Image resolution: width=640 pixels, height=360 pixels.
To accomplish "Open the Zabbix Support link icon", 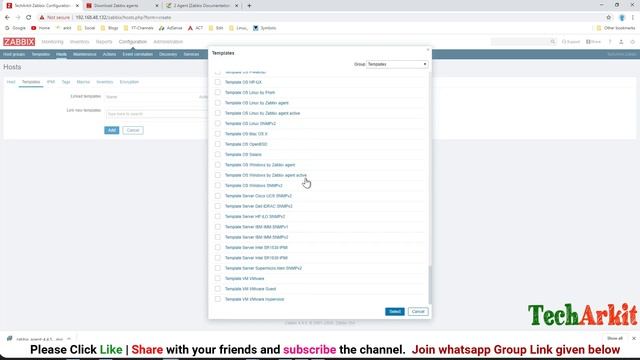I will point(571,42).
